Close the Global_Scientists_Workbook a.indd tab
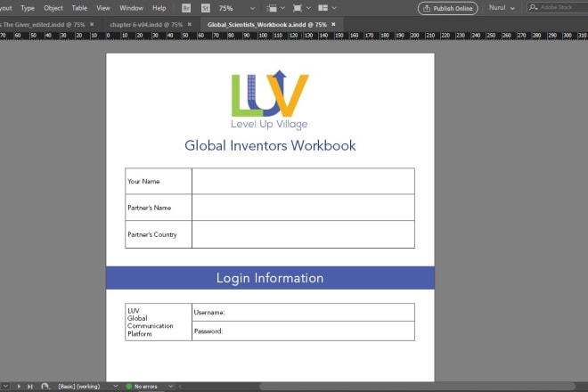The height and width of the screenshot is (392, 588). pos(333,24)
